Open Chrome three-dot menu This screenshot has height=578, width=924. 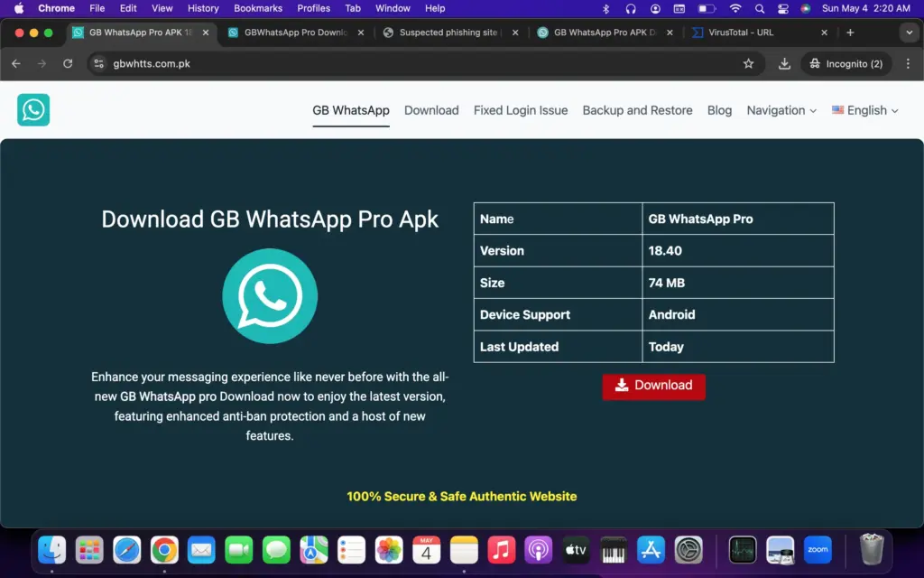click(x=908, y=64)
